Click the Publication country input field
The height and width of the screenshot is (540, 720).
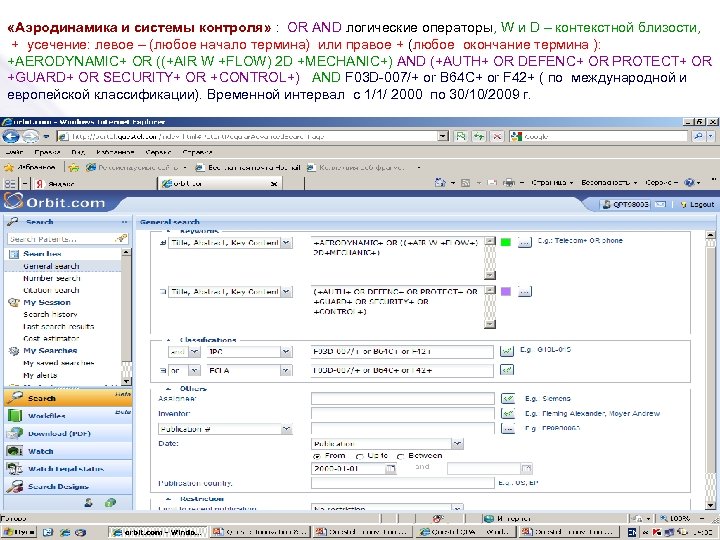[403, 483]
